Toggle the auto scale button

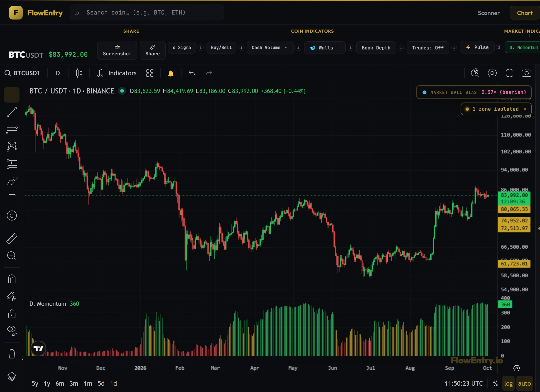[x=524, y=383]
